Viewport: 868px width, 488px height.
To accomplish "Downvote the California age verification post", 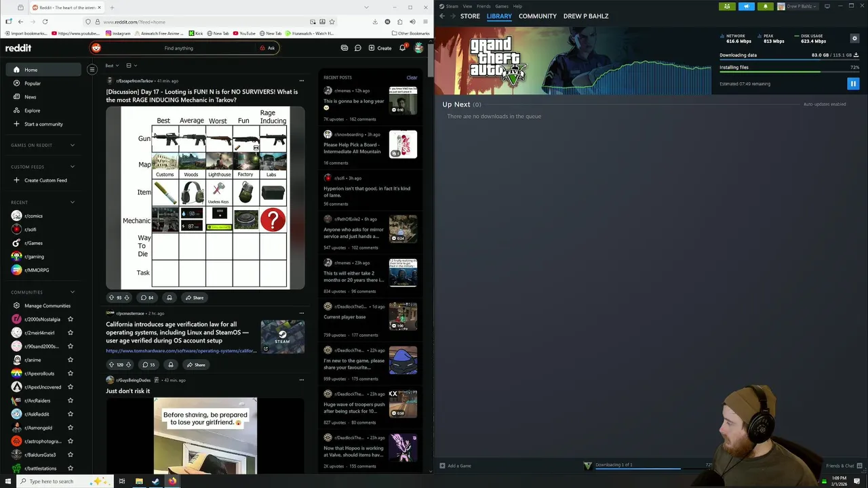I will pyautogui.click(x=128, y=365).
